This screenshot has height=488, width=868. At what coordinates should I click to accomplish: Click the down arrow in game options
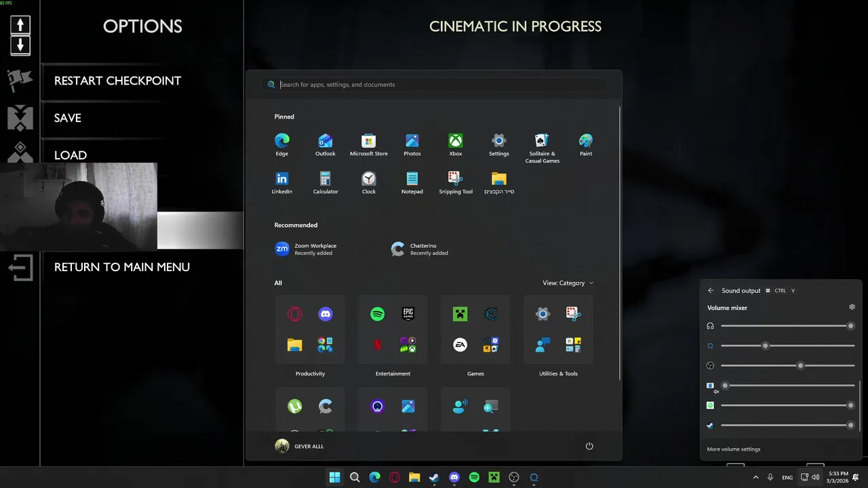click(20, 45)
